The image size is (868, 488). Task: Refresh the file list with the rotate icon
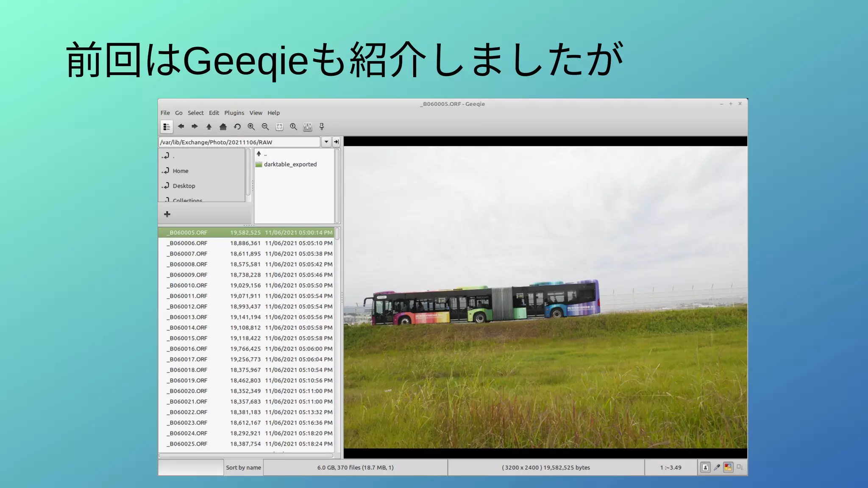point(237,127)
